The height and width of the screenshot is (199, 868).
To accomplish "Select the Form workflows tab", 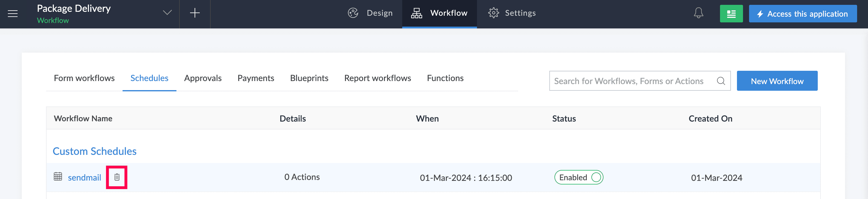I will [x=84, y=78].
